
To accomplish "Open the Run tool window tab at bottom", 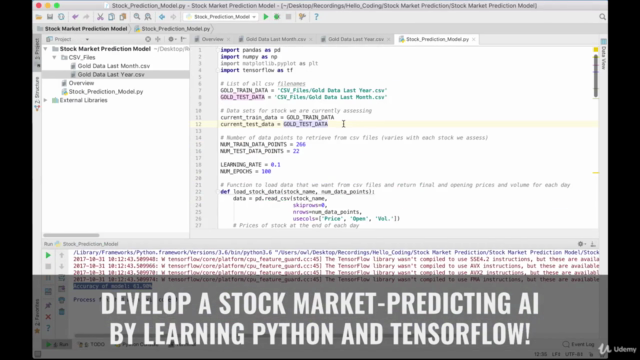I will [58, 344].
